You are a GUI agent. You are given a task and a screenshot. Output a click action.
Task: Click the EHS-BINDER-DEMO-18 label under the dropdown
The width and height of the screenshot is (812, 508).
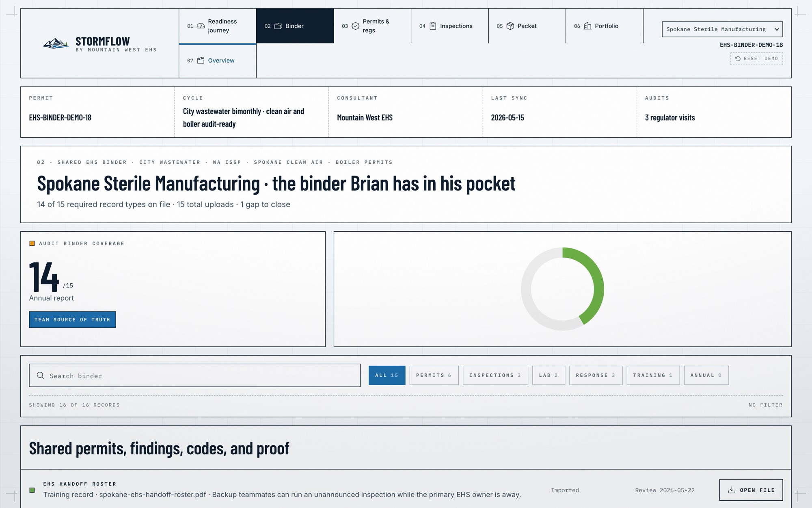751,45
